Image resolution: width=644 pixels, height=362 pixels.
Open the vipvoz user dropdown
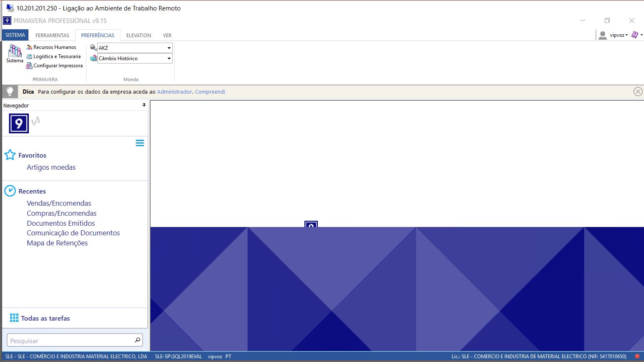[618, 35]
